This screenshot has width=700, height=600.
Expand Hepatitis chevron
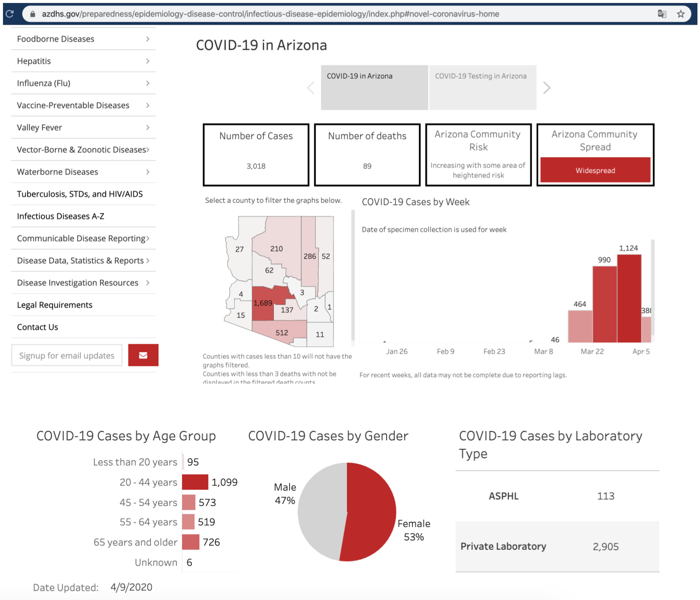tap(148, 61)
